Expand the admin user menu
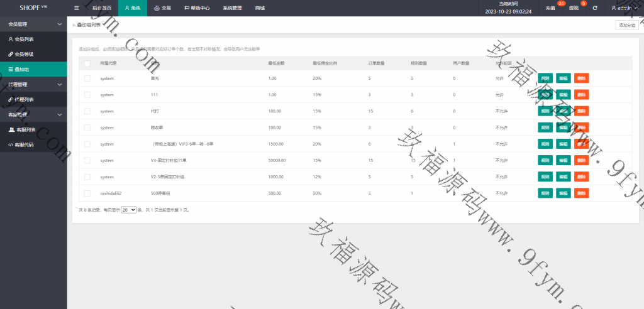Screen dimensions: 644x309 pyautogui.click(x=626, y=8)
